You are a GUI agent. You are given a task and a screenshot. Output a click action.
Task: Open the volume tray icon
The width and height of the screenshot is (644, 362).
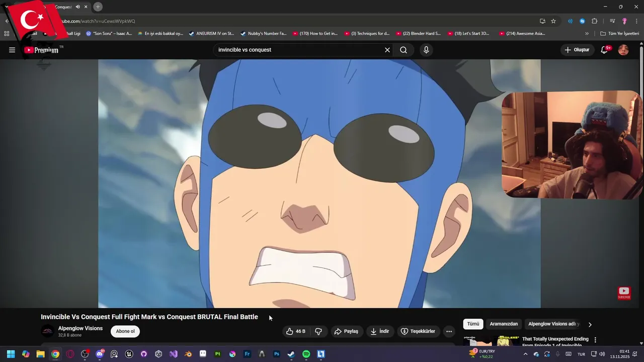coord(602,354)
